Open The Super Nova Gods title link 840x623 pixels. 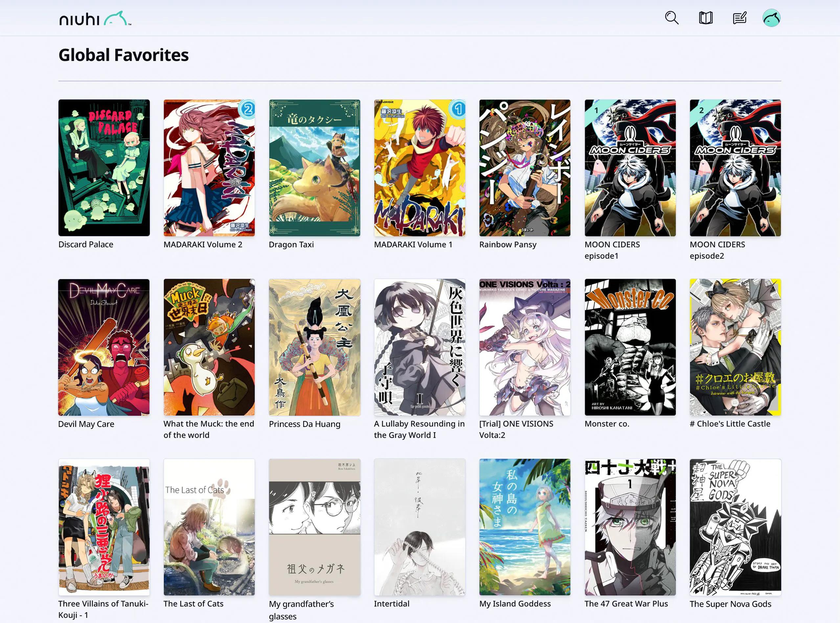click(x=731, y=604)
